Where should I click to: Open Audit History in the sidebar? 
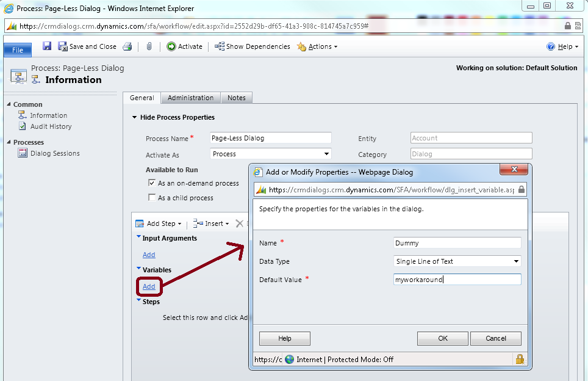pos(51,126)
